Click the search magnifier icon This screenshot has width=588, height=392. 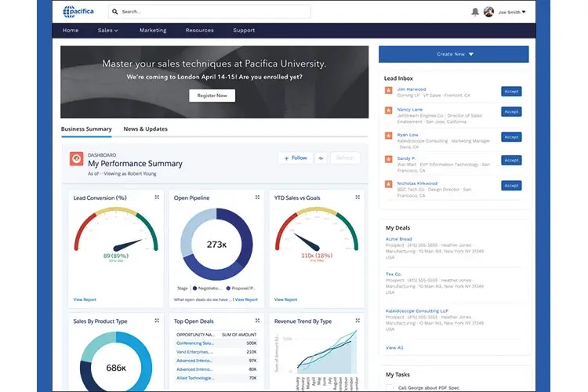pyautogui.click(x=114, y=12)
